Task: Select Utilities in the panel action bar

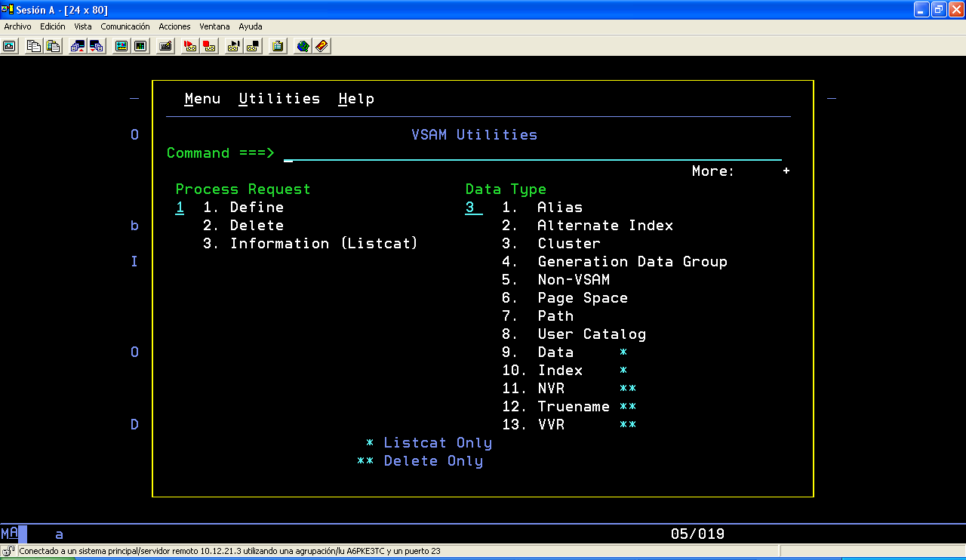Action: click(279, 98)
